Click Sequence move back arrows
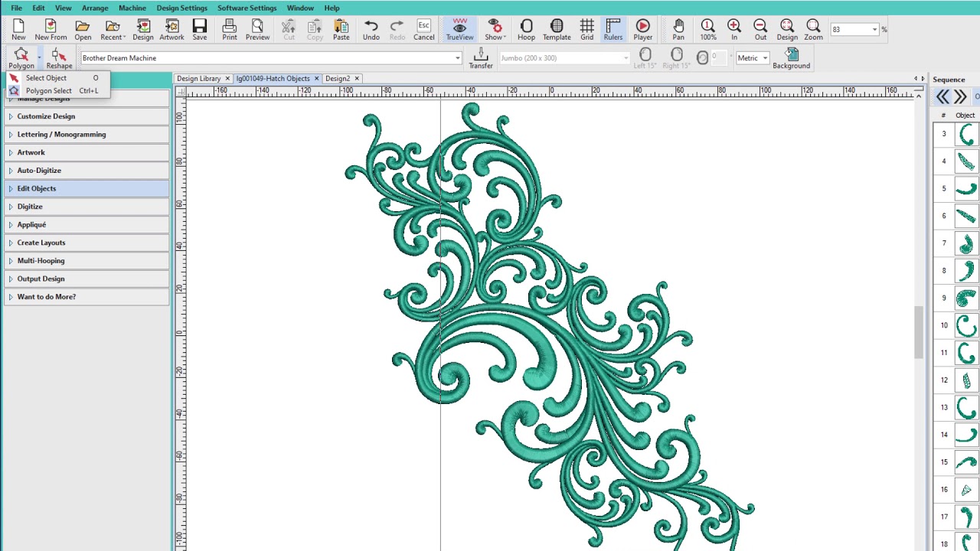Image resolution: width=980 pixels, height=551 pixels. pyautogui.click(x=942, y=97)
